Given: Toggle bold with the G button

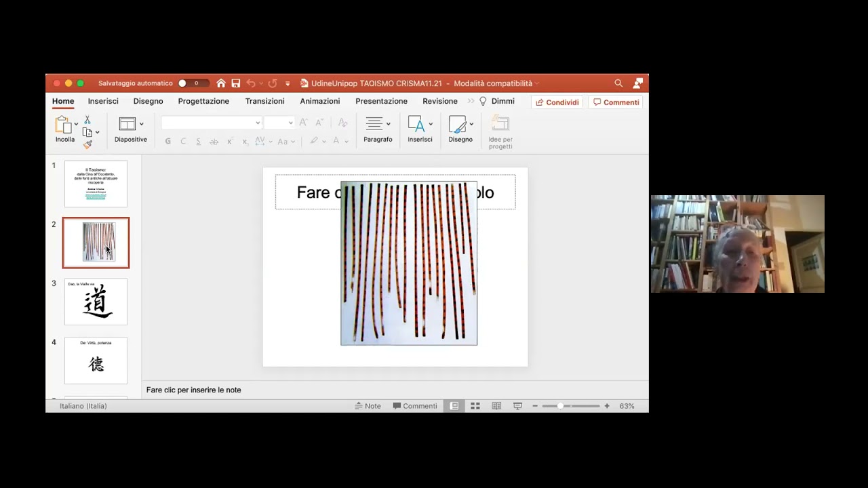Looking at the screenshot, I should [168, 142].
